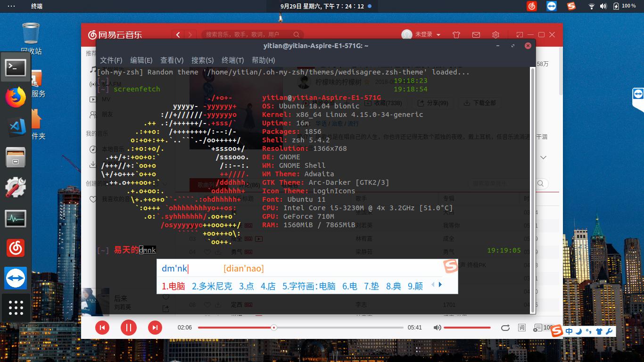
Task: Click 未登录 login text in NetEase
Action: (x=424, y=35)
